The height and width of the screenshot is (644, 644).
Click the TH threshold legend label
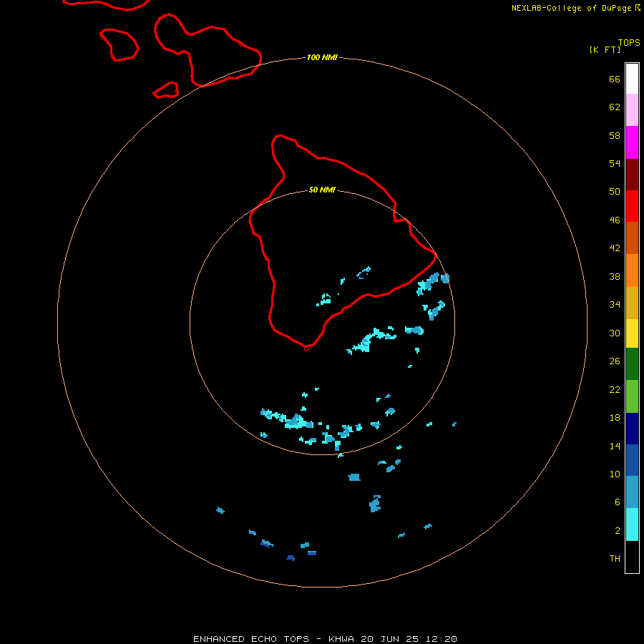(615, 558)
